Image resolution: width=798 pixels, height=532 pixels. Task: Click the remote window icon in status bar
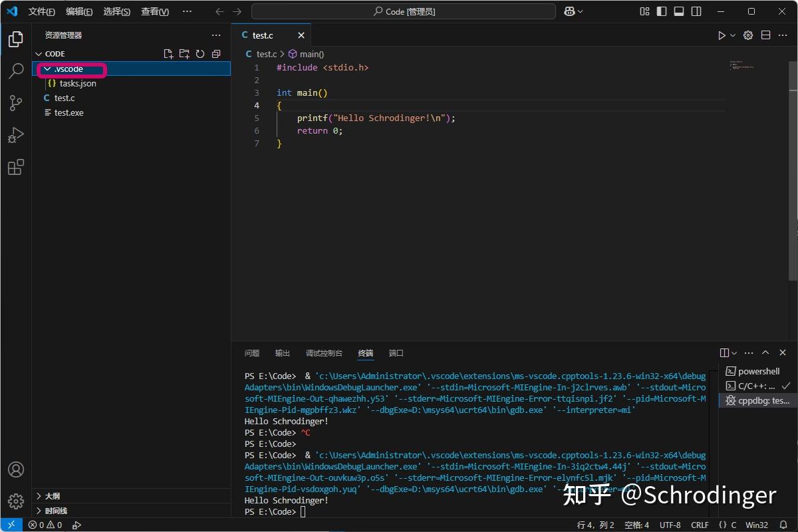[11, 525]
